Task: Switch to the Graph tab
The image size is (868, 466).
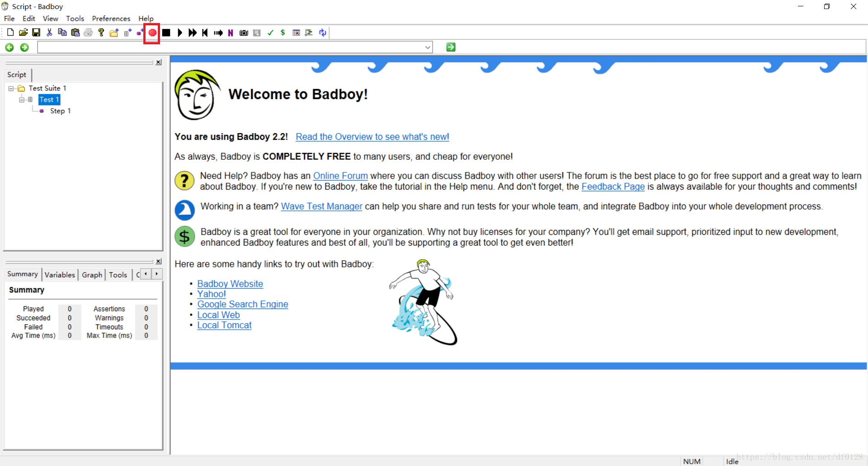Action: [x=92, y=275]
